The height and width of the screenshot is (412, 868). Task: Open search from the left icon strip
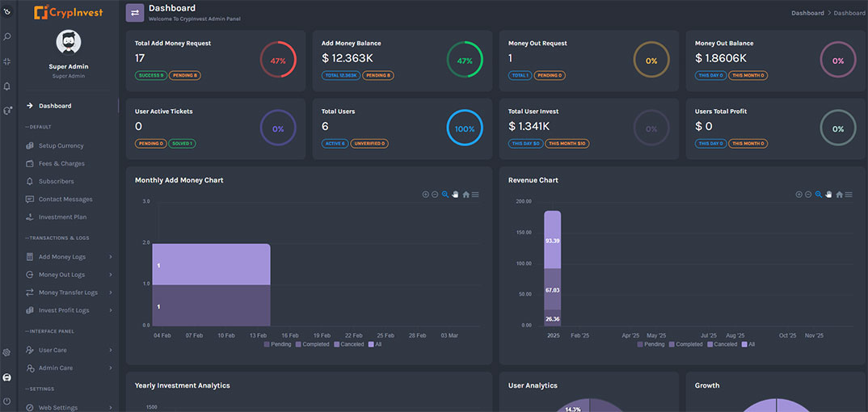[x=7, y=36]
